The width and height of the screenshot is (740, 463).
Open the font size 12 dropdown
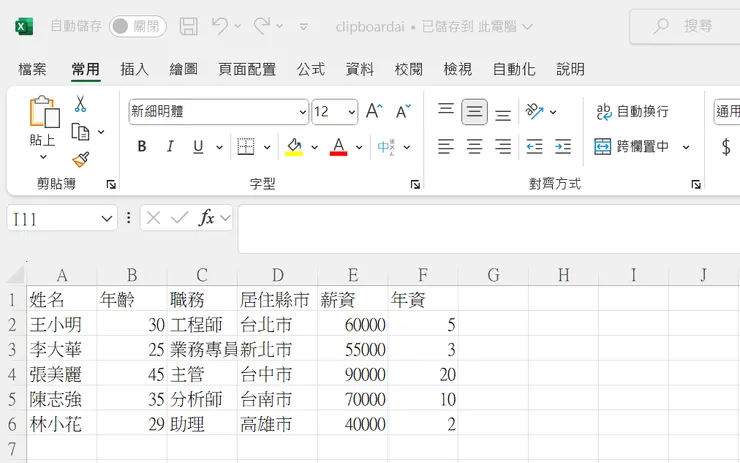(352, 112)
